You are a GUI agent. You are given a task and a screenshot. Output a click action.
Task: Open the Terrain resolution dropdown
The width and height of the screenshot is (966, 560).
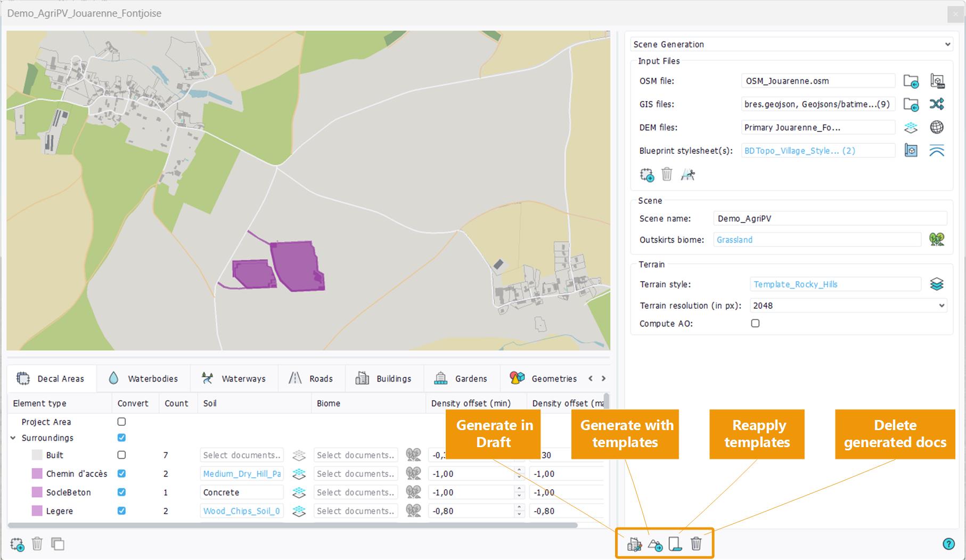point(848,306)
